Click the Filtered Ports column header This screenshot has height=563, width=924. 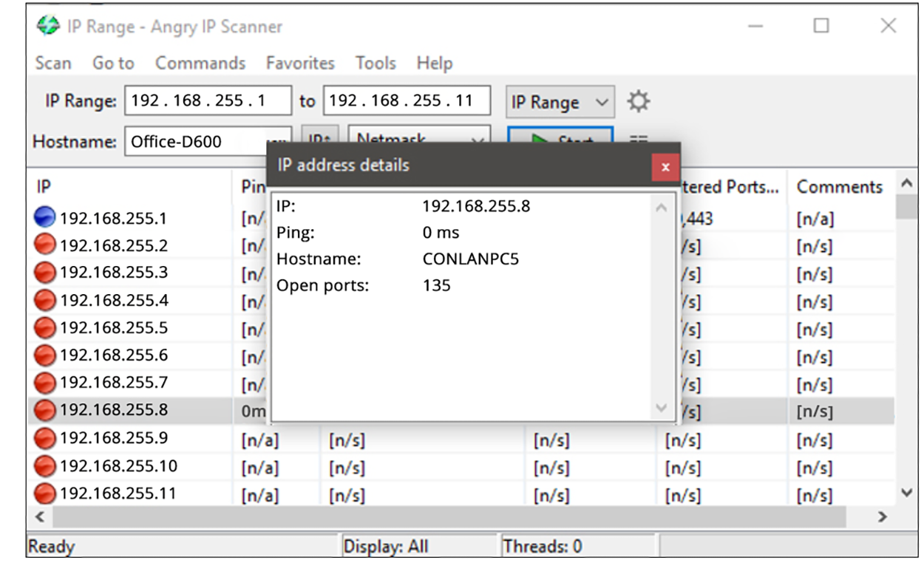tap(732, 187)
